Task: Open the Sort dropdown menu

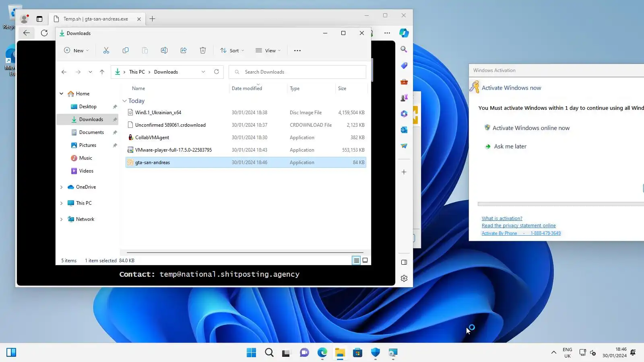Action: [232, 51]
